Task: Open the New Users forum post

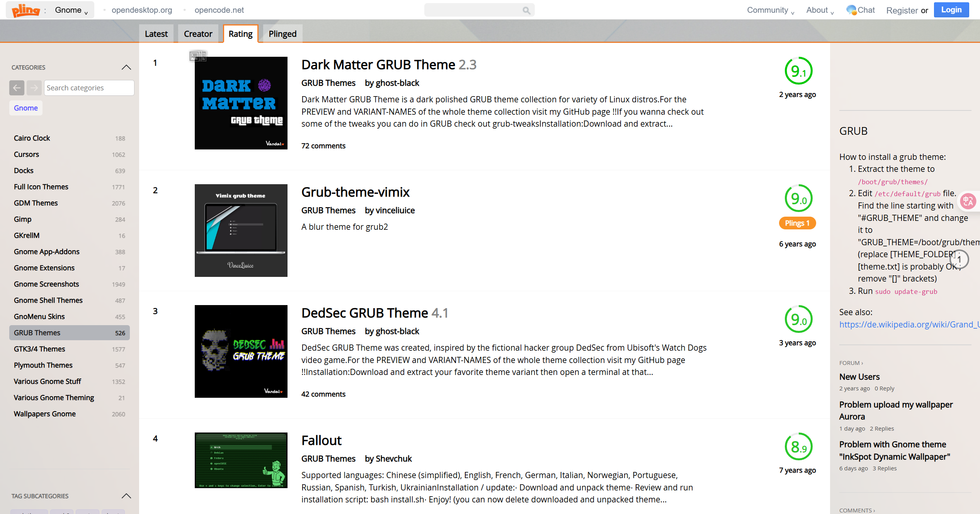Action: coord(859,377)
